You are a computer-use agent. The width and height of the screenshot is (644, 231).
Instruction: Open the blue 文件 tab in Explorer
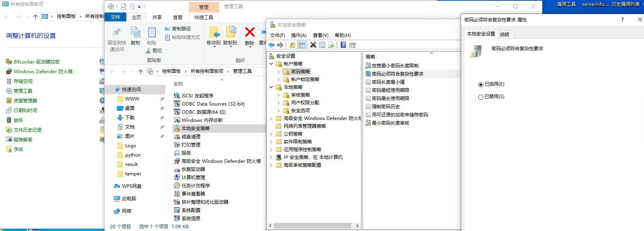click(115, 17)
